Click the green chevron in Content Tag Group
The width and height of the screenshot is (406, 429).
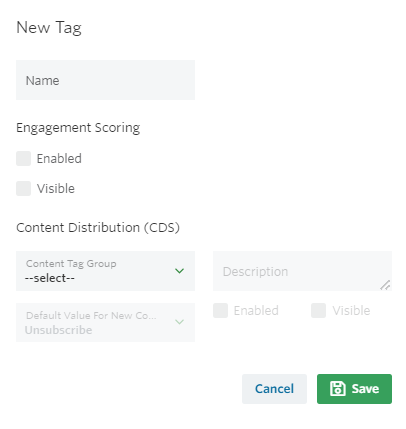(179, 271)
